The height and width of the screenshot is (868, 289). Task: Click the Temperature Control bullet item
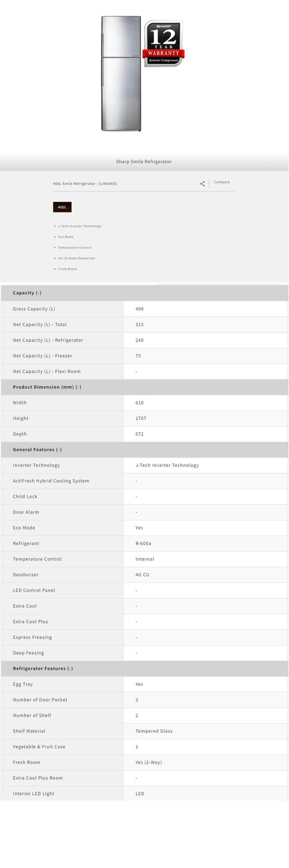pos(75,248)
